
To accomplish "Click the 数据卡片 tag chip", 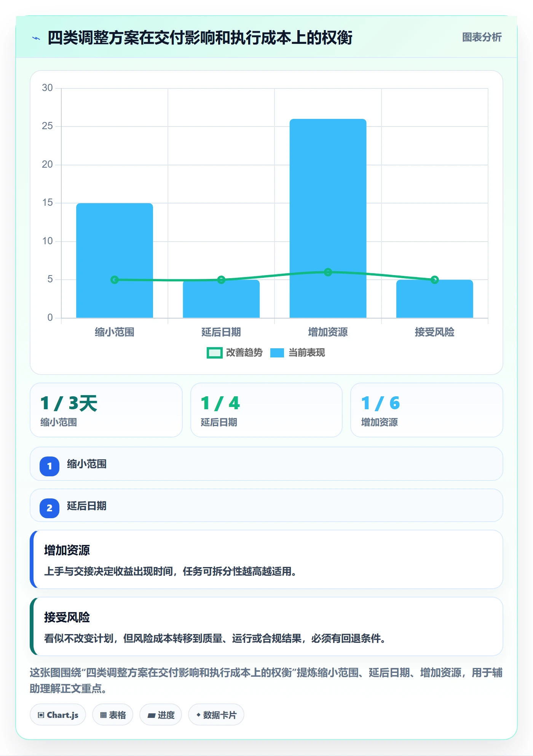I will [216, 715].
